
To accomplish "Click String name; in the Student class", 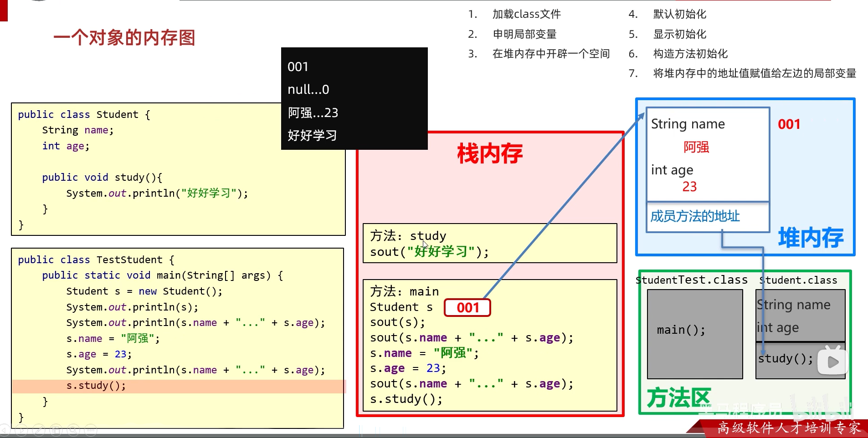I will [x=78, y=130].
